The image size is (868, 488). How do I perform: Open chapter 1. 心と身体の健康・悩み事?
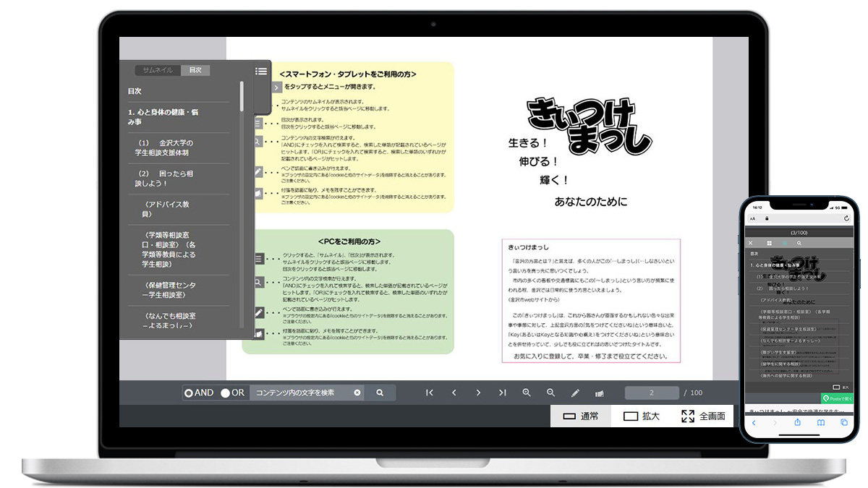pyautogui.click(x=163, y=118)
